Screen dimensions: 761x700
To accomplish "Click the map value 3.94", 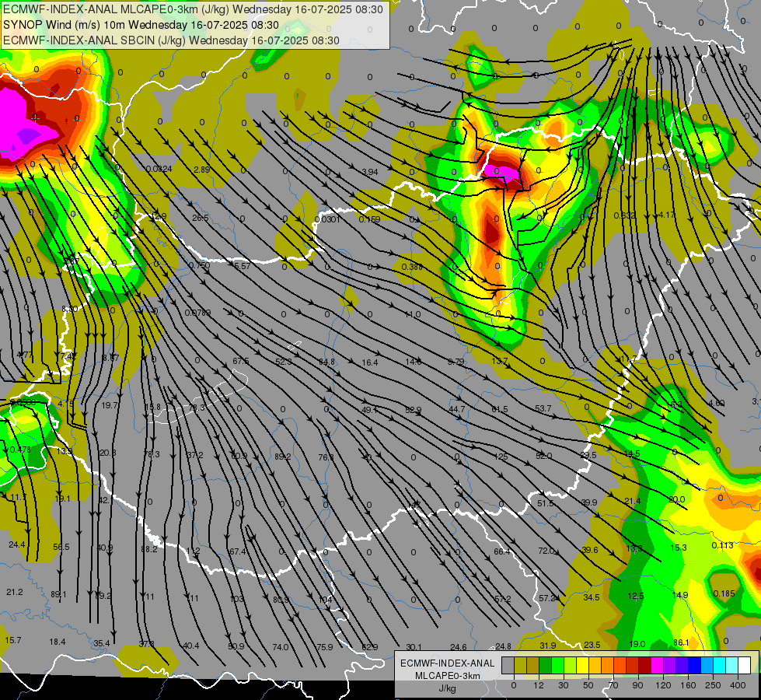I will click(x=370, y=172).
